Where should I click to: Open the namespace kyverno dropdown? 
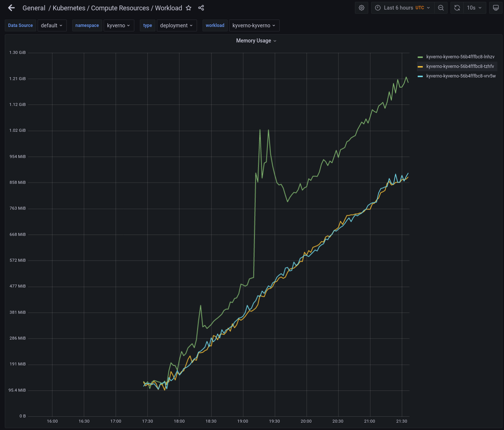click(119, 25)
